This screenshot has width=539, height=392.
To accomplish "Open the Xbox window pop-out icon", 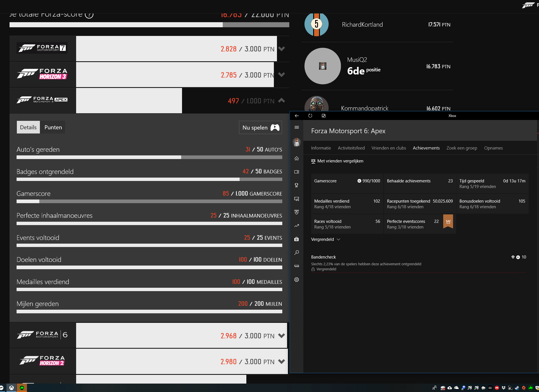I will point(324,116).
